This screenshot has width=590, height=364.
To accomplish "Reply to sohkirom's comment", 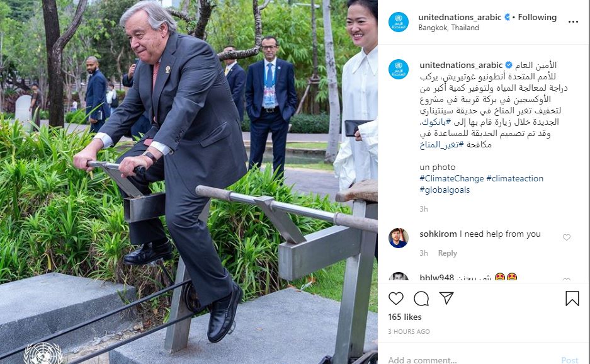I will click(448, 253).
